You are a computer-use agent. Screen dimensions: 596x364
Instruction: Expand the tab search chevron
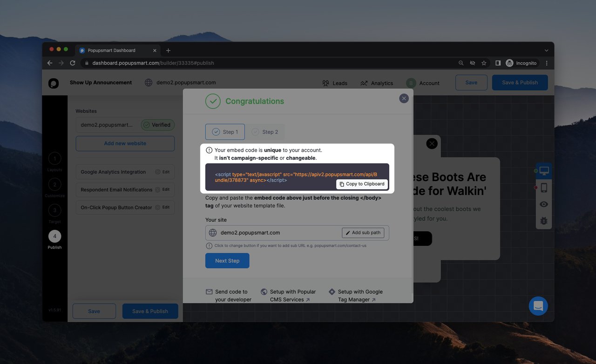point(546,50)
